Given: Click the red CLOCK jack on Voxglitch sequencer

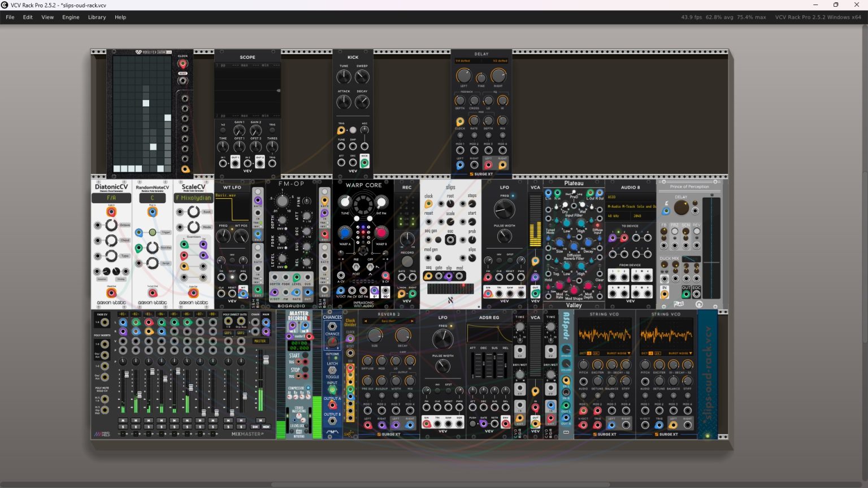Looking at the screenshot, I should 183,64.
